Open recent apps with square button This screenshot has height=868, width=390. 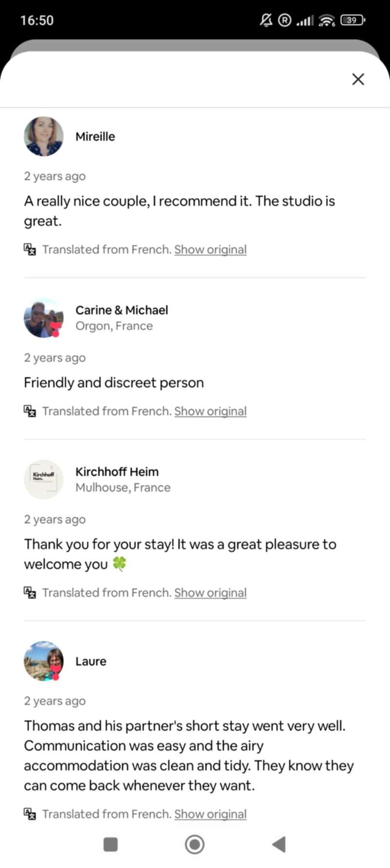111,844
